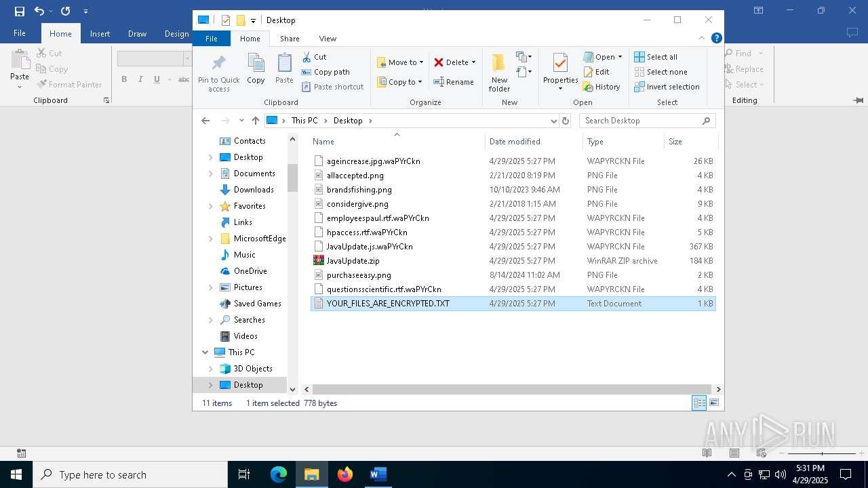Open Explorer Help question mark icon
This screenshot has width=868, height=488.
pyautogui.click(x=716, y=38)
